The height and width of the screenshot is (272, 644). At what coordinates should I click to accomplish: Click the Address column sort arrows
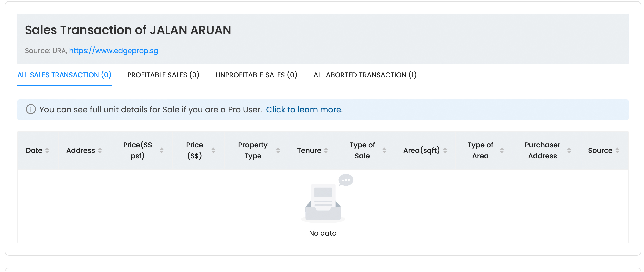coord(100,150)
